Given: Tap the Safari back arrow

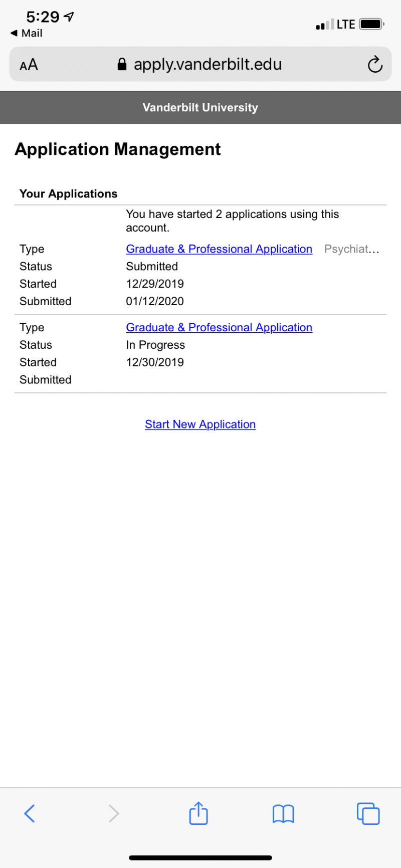Looking at the screenshot, I should (x=30, y=813).
